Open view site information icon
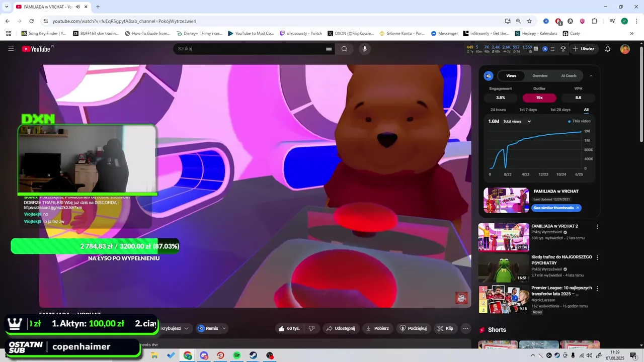 pyautogui.click(x=46, y=21)
